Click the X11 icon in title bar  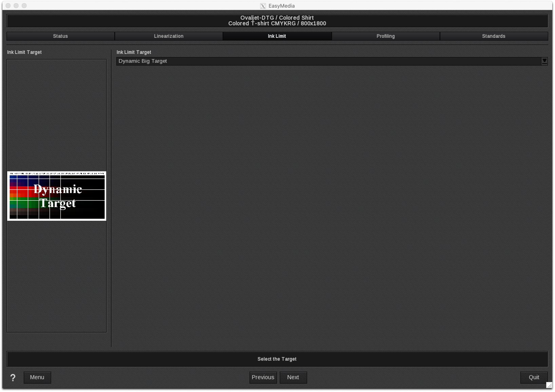point(263,6)
